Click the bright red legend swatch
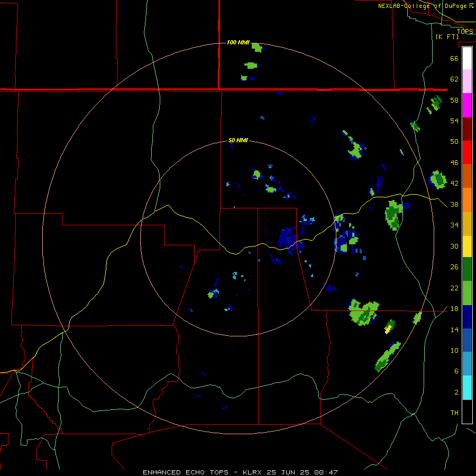The height and width of the screenshot is (476, 476). coord(467,152)
